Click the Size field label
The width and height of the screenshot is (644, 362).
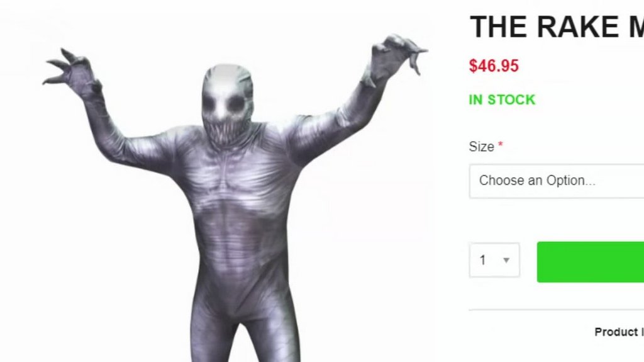pyautogui.click(x=481, y=147)
